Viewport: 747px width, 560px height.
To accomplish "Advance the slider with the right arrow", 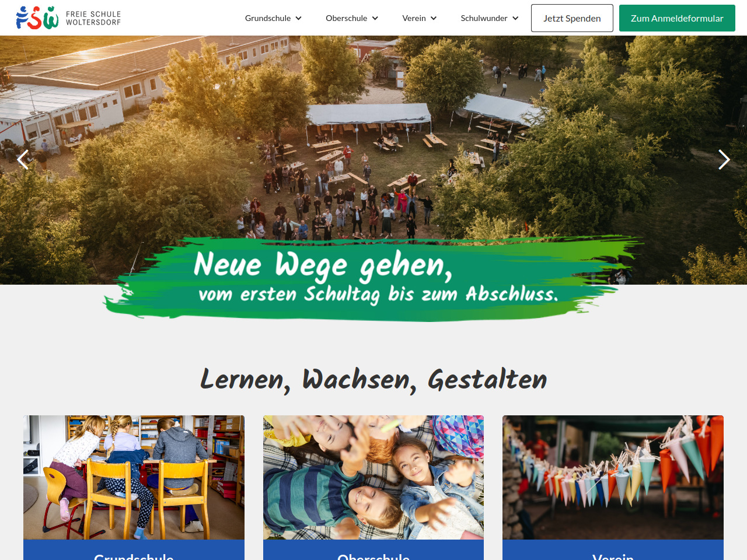I will 724,160.
